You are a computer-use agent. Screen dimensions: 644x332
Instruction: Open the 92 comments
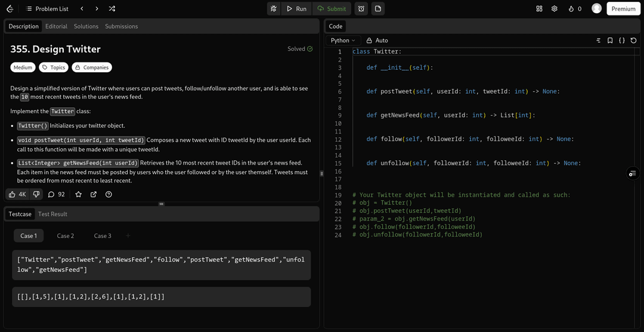(x=56, y=194)
